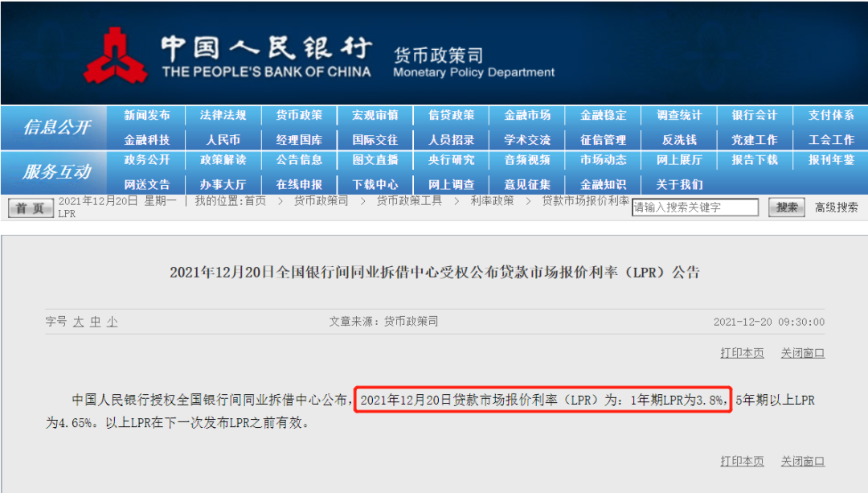Open 征信管理 menu item
868x493 pixels.
(x=603, y=140)
